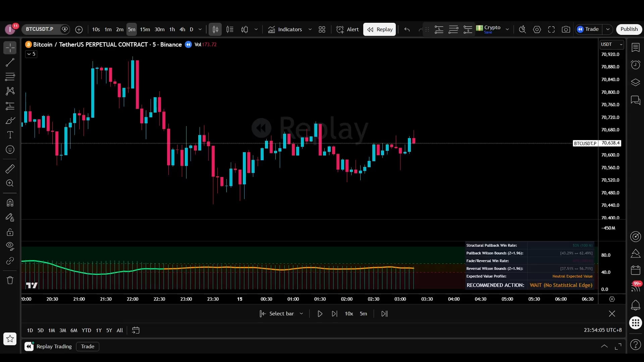Publish the chart idea
Viewport: 644px width, 362px height.
629,29
